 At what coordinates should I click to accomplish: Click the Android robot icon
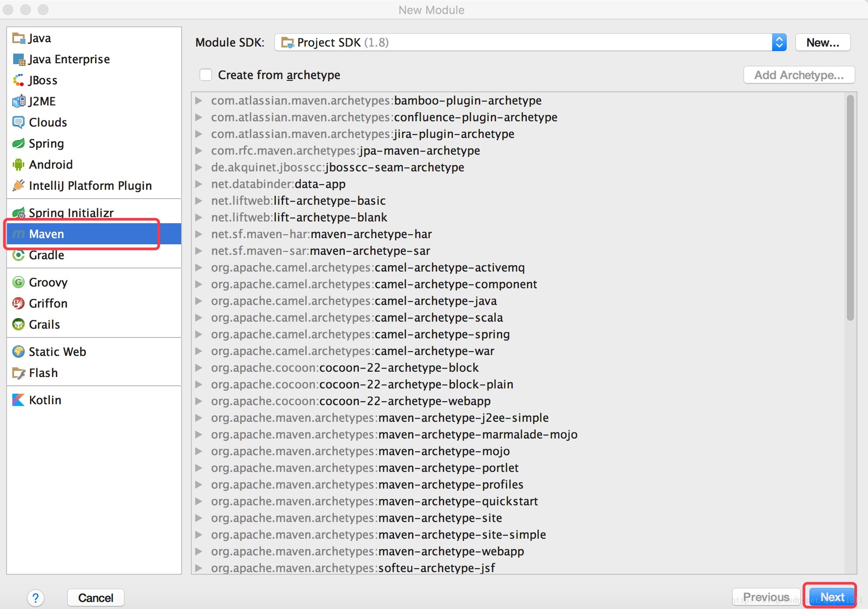[18, 165]
